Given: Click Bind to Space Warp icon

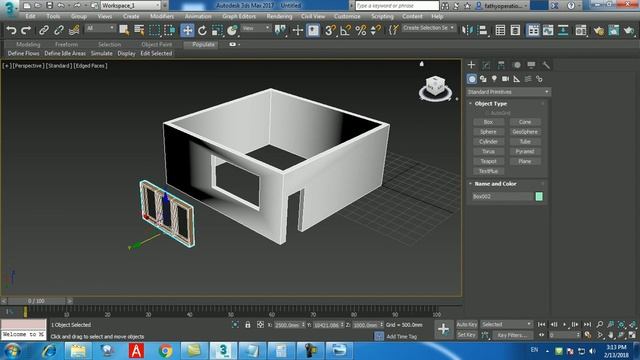Looking at the screenshot, I should pos(74,30).
